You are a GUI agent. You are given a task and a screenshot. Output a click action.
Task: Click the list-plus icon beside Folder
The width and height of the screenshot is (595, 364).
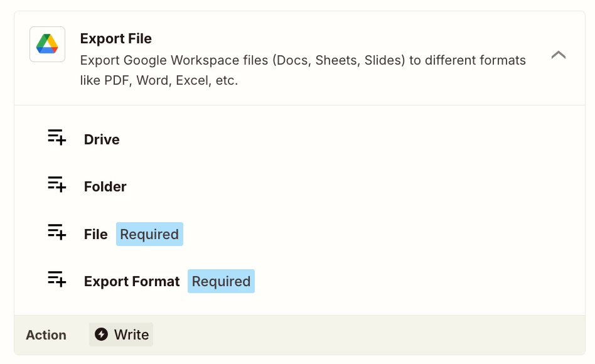(56, 185)
